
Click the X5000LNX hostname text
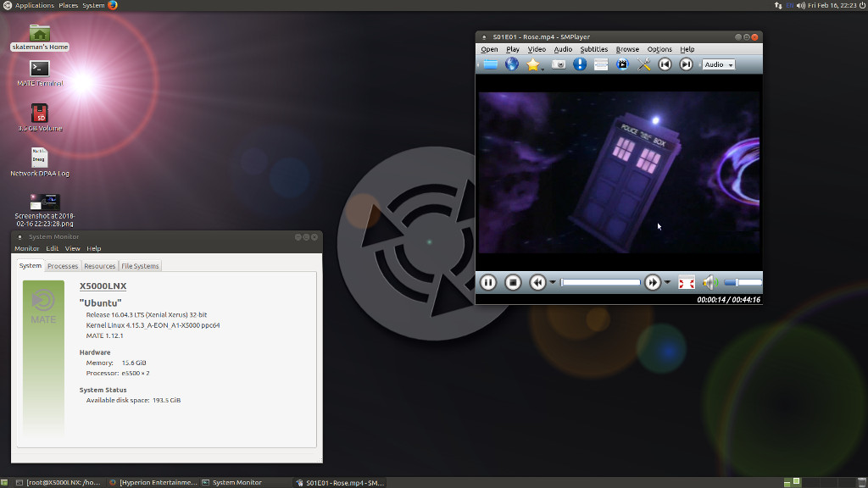pos(103,286)
